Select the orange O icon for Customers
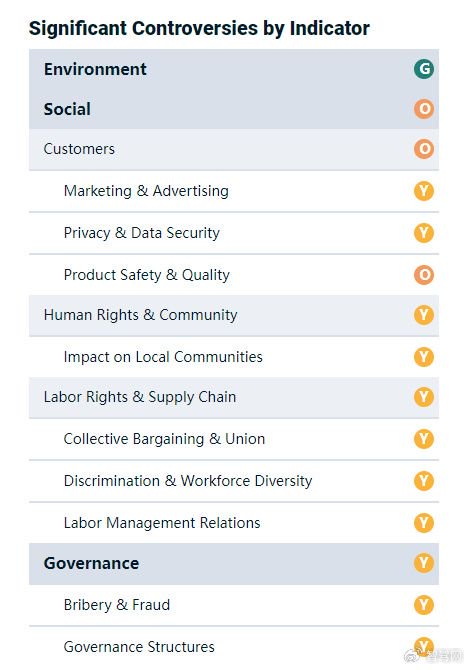468x670 pixels. 424,149
